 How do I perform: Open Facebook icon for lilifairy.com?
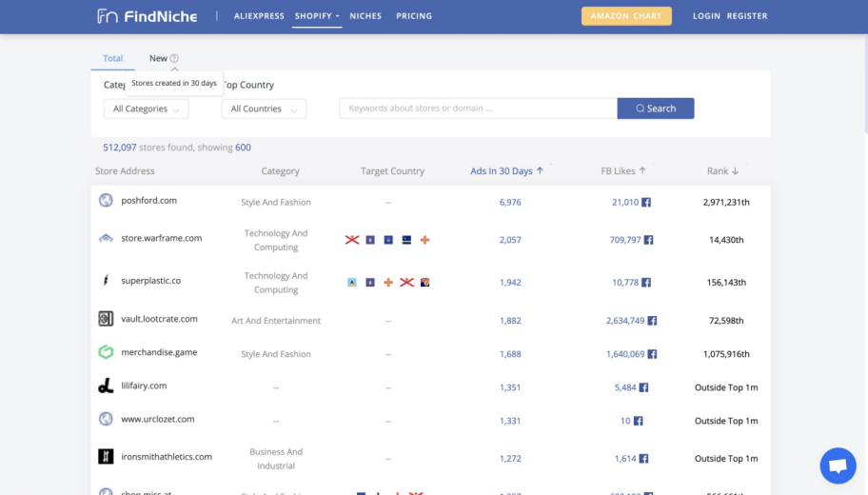(643, 387)
